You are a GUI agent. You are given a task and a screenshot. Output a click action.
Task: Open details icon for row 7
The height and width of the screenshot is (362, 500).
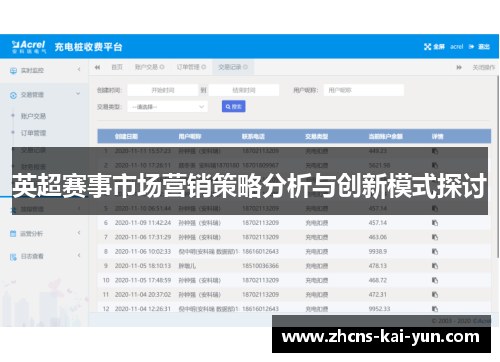pyautogui.click(x=435, y=237)
